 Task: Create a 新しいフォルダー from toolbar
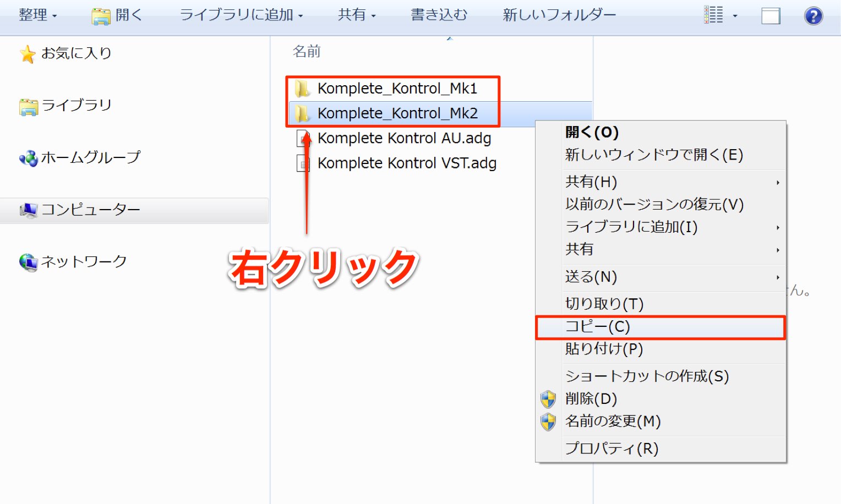point(559,15)
